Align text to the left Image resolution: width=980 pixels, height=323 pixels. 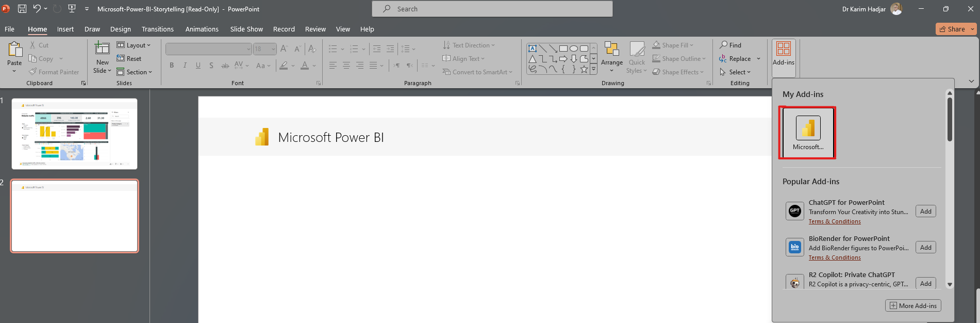(333, 66)
